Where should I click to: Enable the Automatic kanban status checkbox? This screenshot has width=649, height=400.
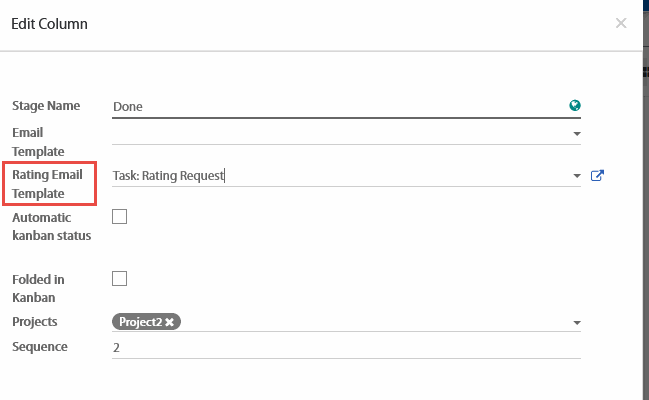point(120,216)
